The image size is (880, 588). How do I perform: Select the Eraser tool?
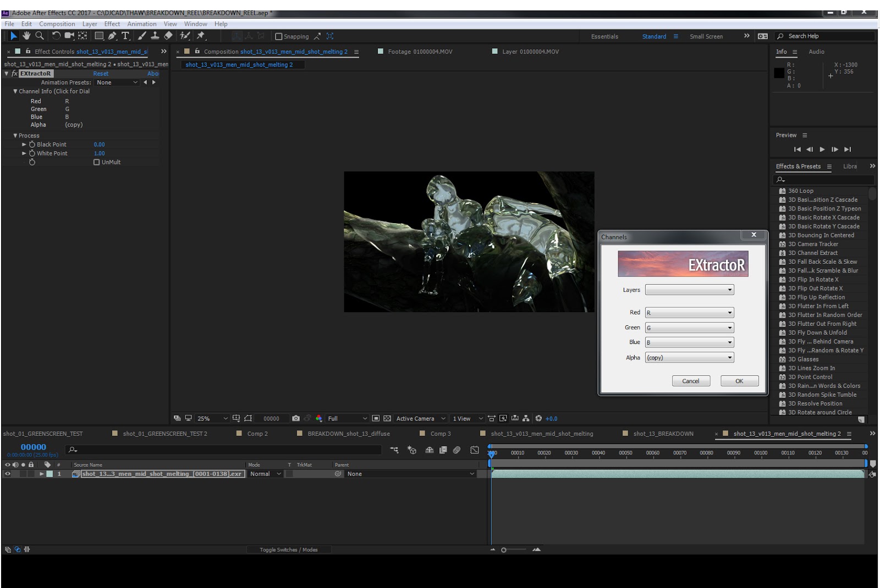168,36
